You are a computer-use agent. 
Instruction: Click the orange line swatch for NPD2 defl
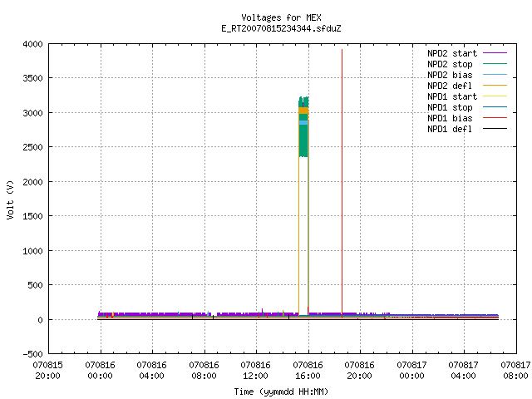pyautogui.click(x=495, y=85)
